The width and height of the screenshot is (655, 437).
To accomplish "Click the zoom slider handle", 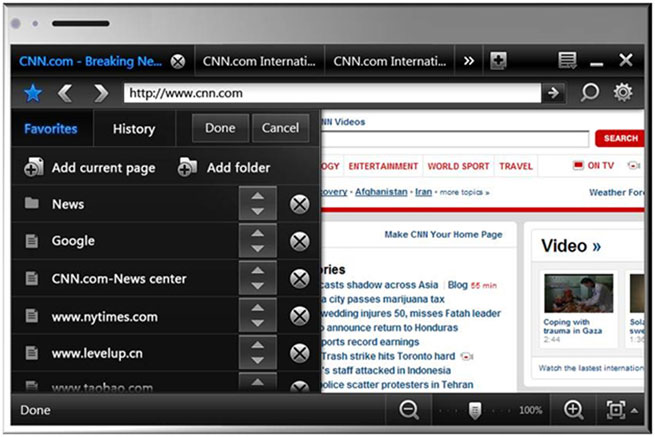I will pos(475,410).
